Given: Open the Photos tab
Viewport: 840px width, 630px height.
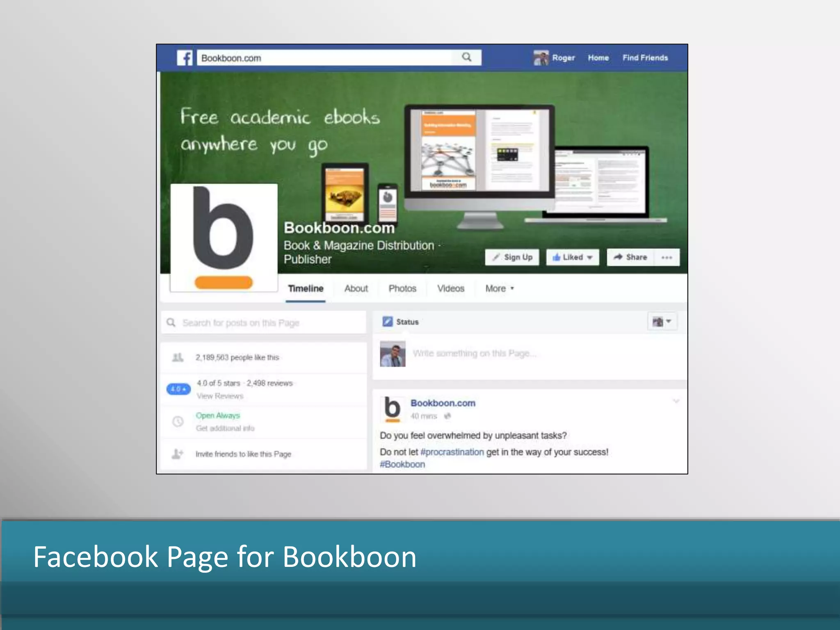Looking at the screenshot, I should (402, 289).
